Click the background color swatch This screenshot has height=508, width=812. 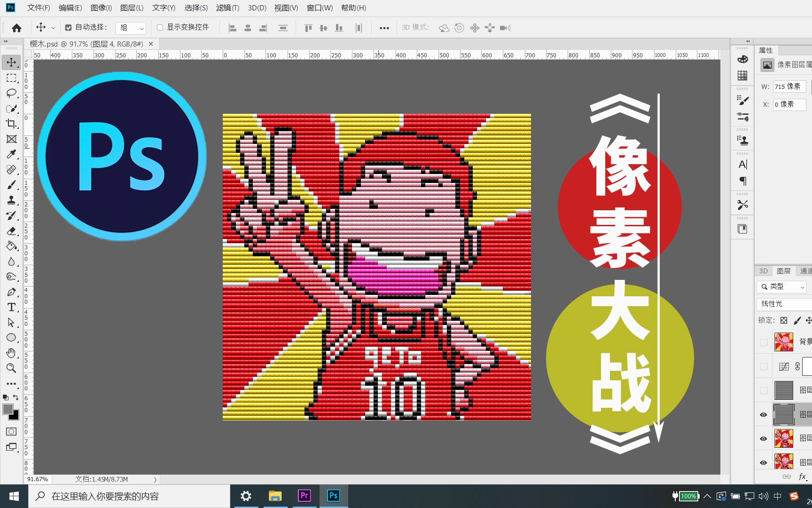click(16, 416)
